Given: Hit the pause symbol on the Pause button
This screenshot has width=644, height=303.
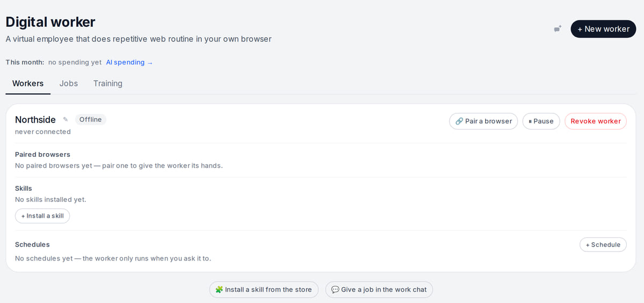Looking at the screenshot, I should [530, 121].
